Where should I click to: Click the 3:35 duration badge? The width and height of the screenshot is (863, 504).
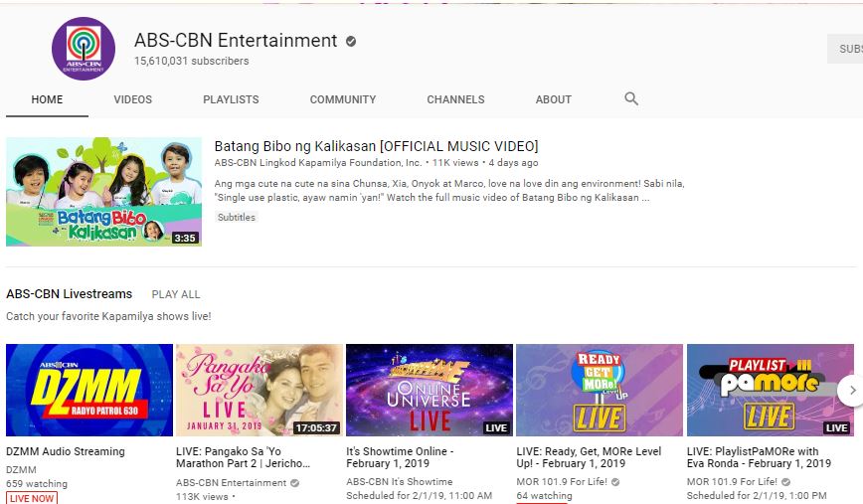pyautogui.click(x=185, y=238)
